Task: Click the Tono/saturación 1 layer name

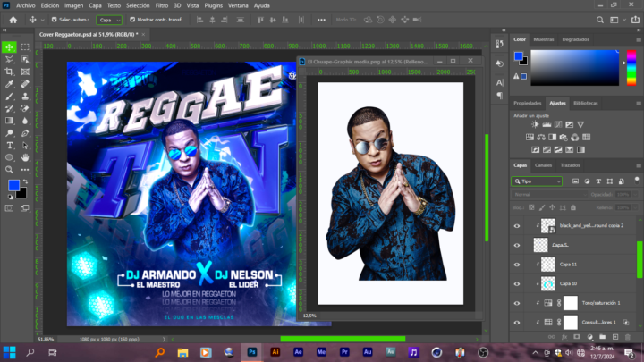Action: click(601, 303)
